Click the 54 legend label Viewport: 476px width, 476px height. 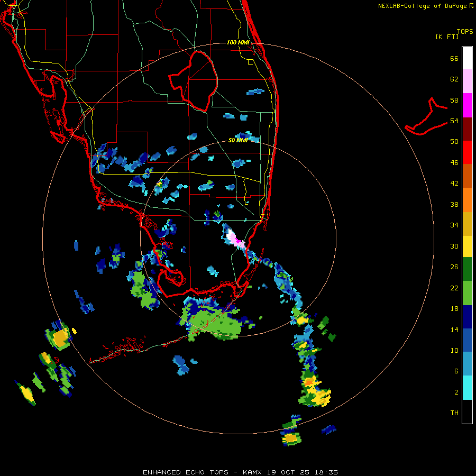pos(454,121)
